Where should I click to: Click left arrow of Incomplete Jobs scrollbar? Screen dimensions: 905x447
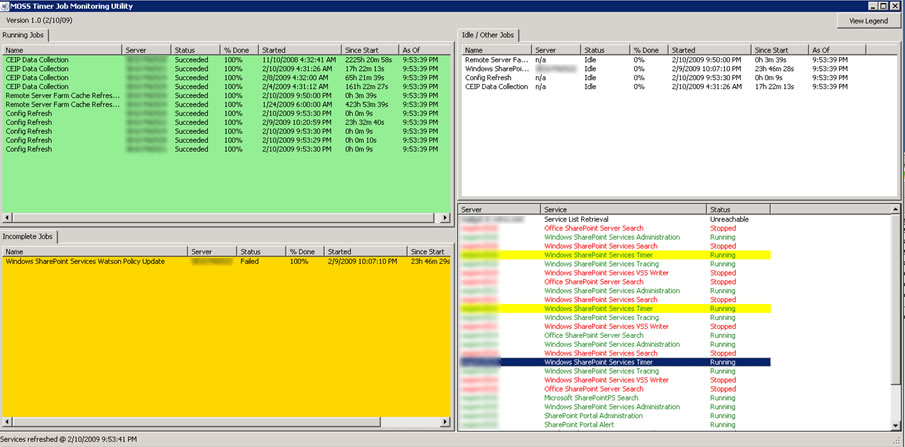pos(8,422)
